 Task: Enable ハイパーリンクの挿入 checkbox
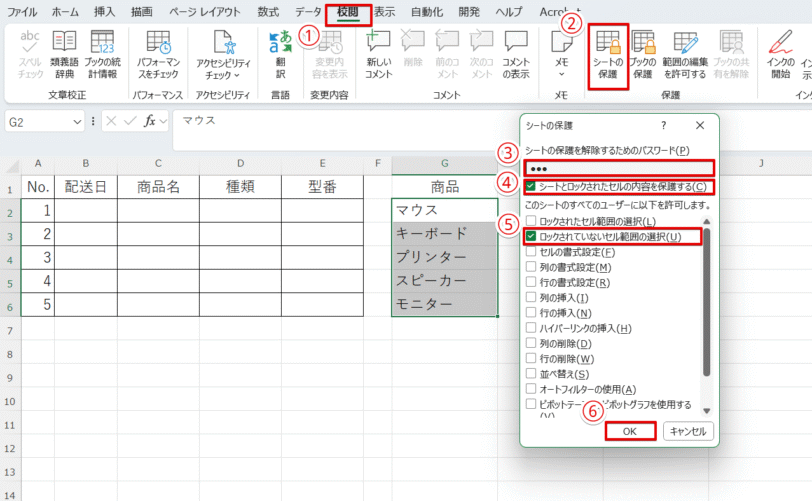click(x=531, y=328)
